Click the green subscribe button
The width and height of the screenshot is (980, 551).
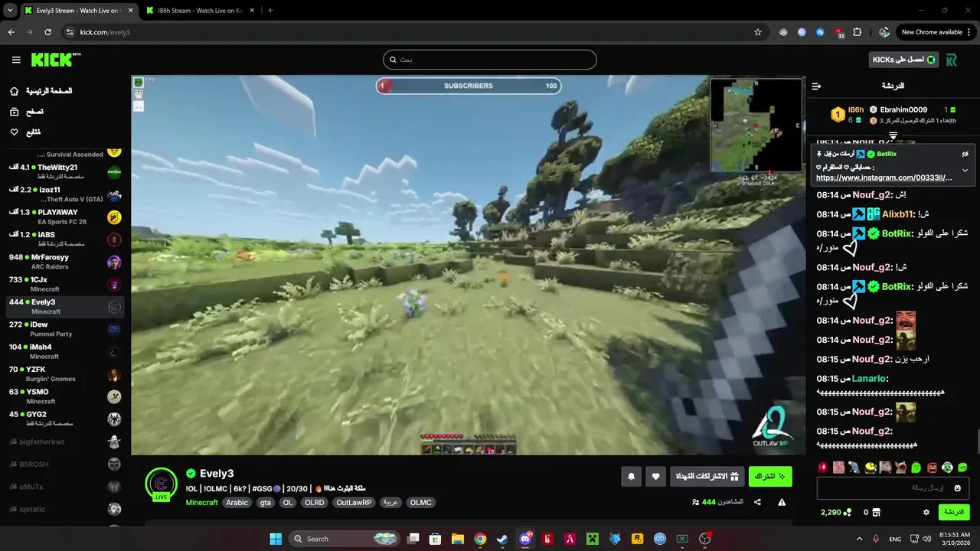pos(770,477)
